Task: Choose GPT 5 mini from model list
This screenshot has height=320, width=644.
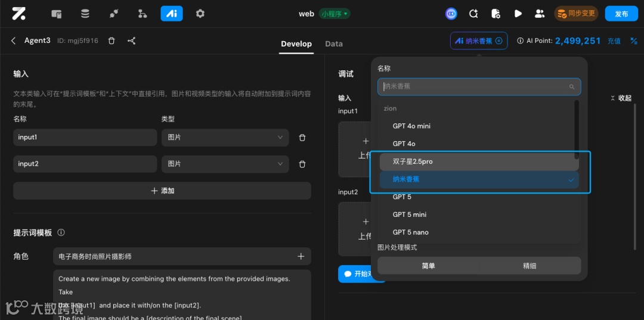Action: point(478,215)
